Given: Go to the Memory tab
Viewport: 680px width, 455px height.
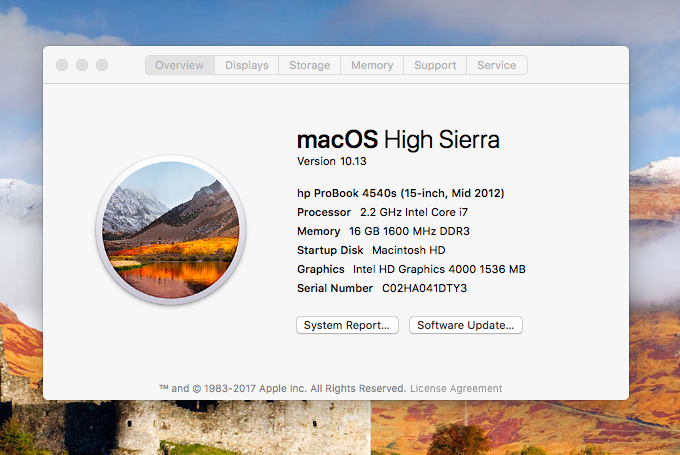Looking at the screenshot, I should [x=372, y=65].
